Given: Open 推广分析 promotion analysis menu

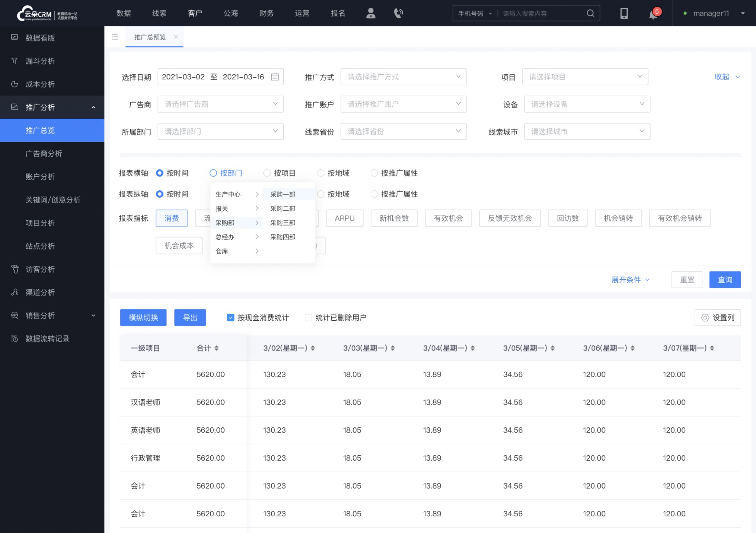Looking at the screenshot, I should click(52, 107).
